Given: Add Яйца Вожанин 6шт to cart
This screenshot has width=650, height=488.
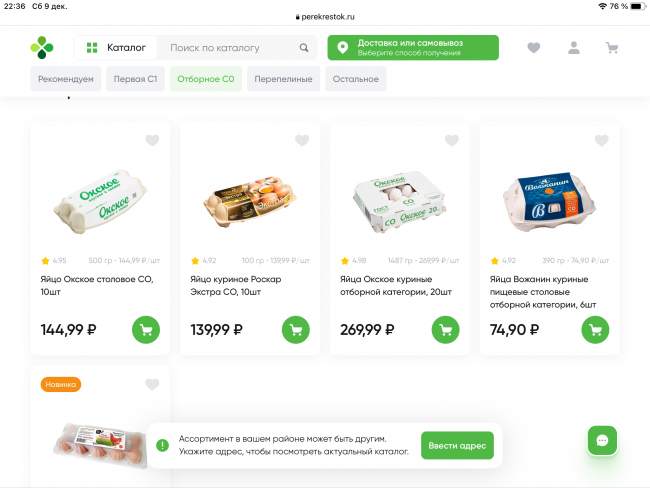Looking at the screenshot, I should point(595,330).
